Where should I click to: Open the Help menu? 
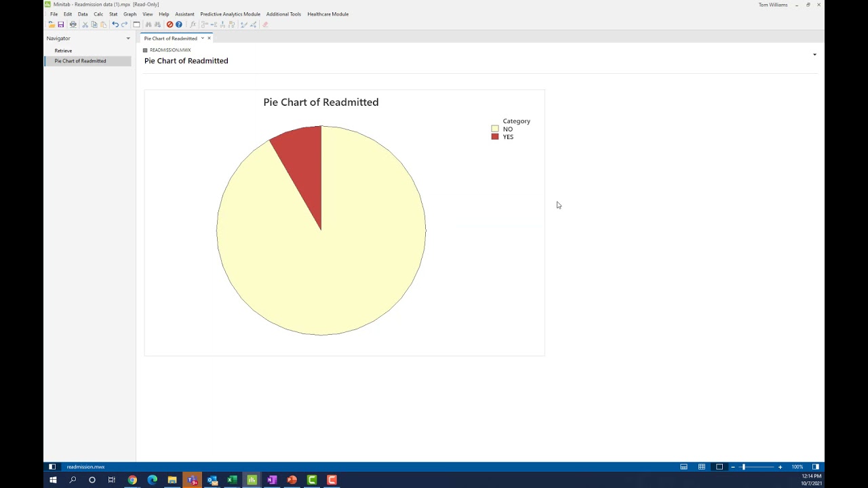coord(164,14)
